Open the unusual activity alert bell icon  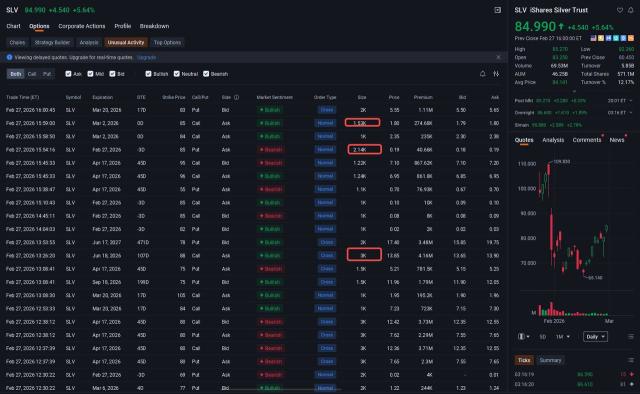coord(482,74)
